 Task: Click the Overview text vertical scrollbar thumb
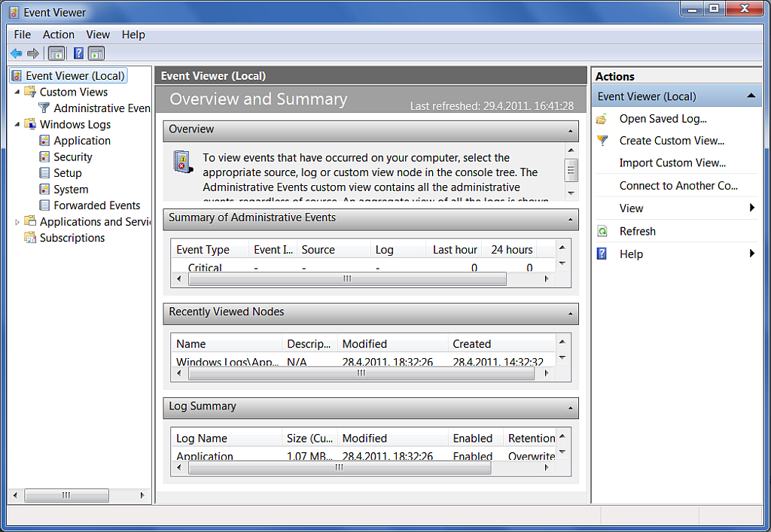pos(571,171)
